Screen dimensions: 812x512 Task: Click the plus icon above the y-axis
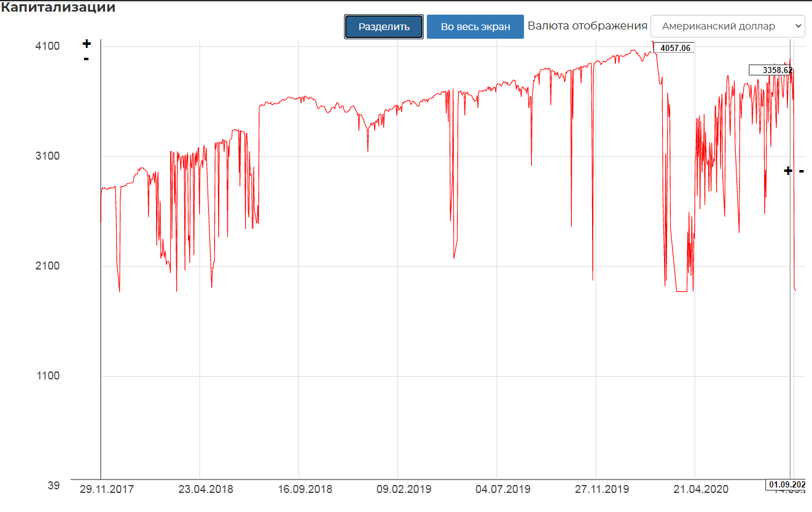point(87,44)
